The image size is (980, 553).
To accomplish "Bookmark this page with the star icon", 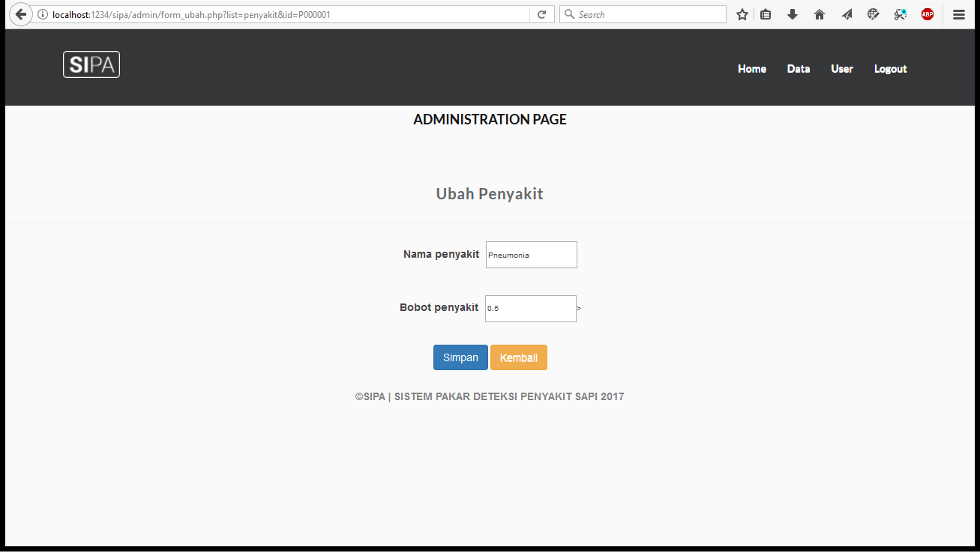I will pyautogui.click(x=742, y=14).
